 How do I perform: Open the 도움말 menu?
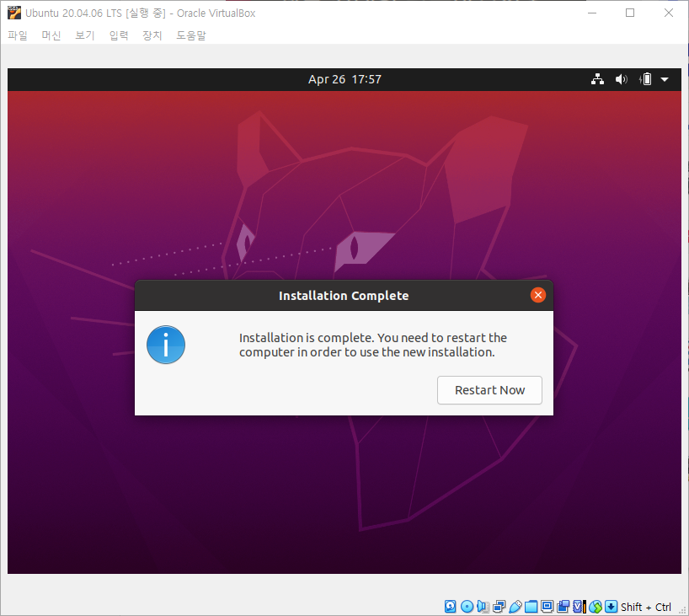click(191, 35)
